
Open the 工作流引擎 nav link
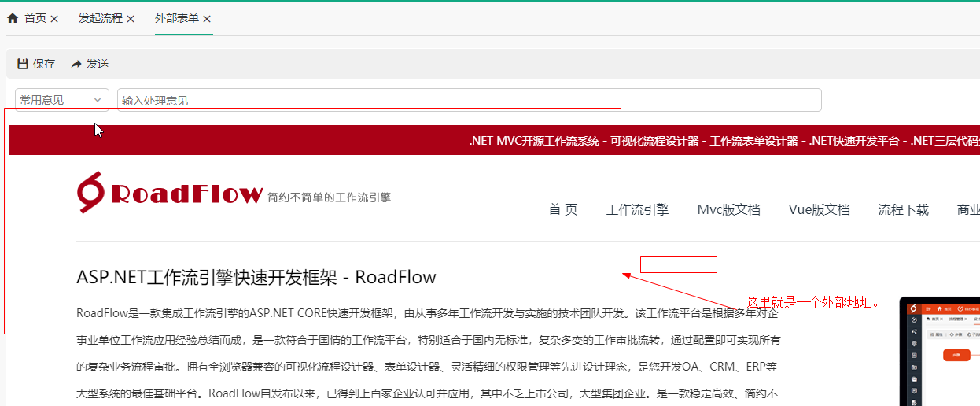(x=638, y=209)
